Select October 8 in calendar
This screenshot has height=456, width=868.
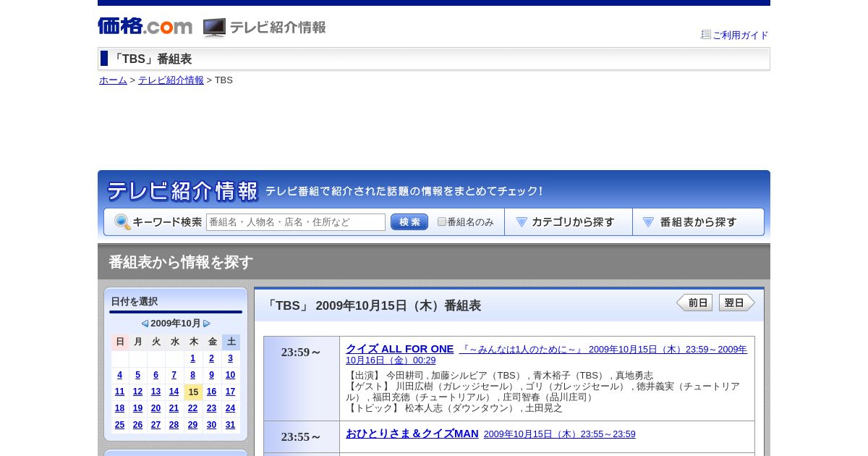(192, 375)
